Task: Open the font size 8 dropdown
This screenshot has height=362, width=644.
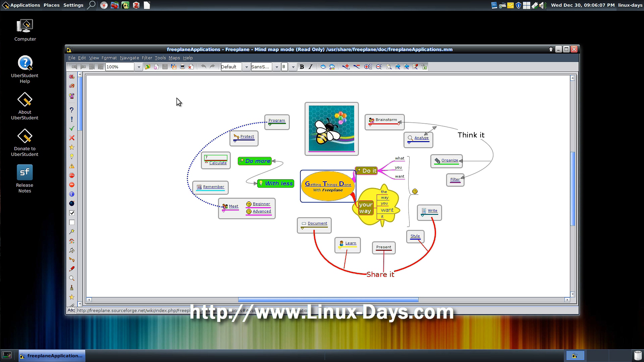Action: click(293, 67)
